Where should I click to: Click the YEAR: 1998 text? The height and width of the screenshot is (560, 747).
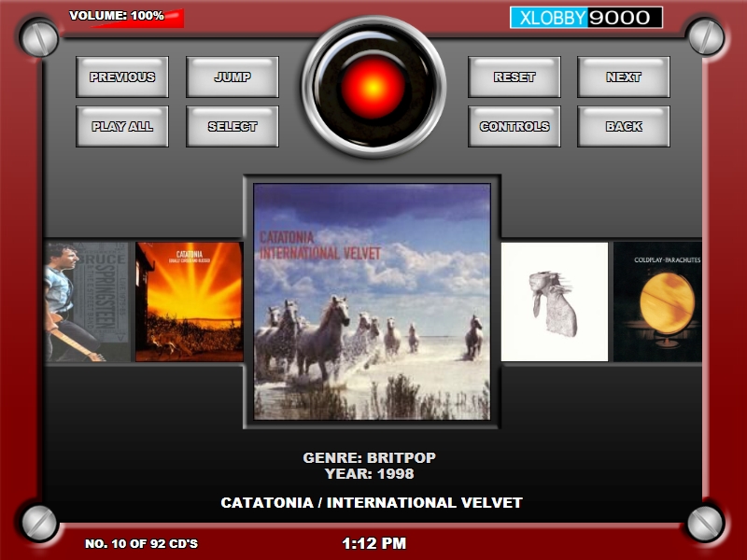coord(369,474)
